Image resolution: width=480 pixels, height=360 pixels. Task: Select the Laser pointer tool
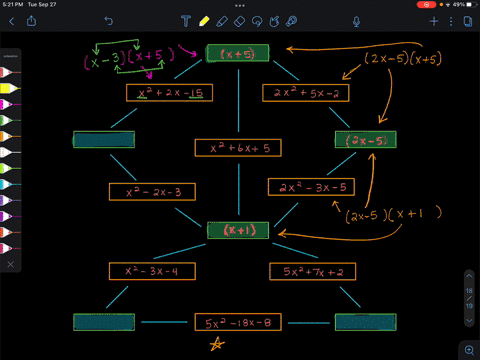[x=292, y=21]
